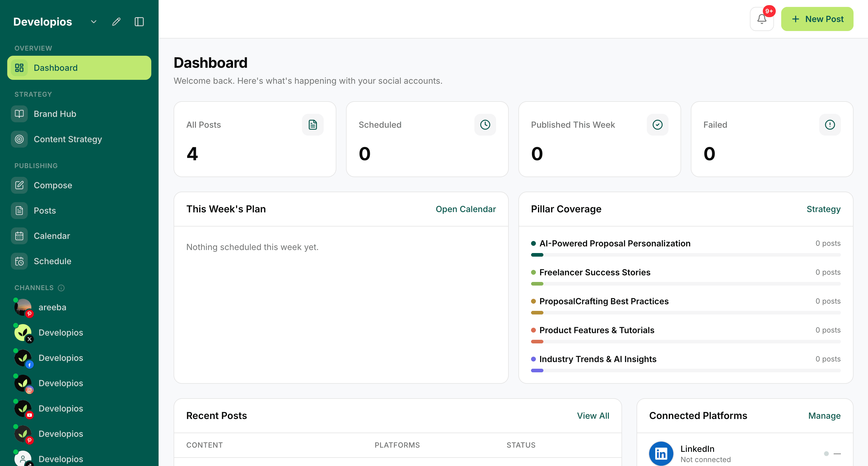
Task: Click the Freelancer Success Stories progress bar
Action: click(686, 284)
